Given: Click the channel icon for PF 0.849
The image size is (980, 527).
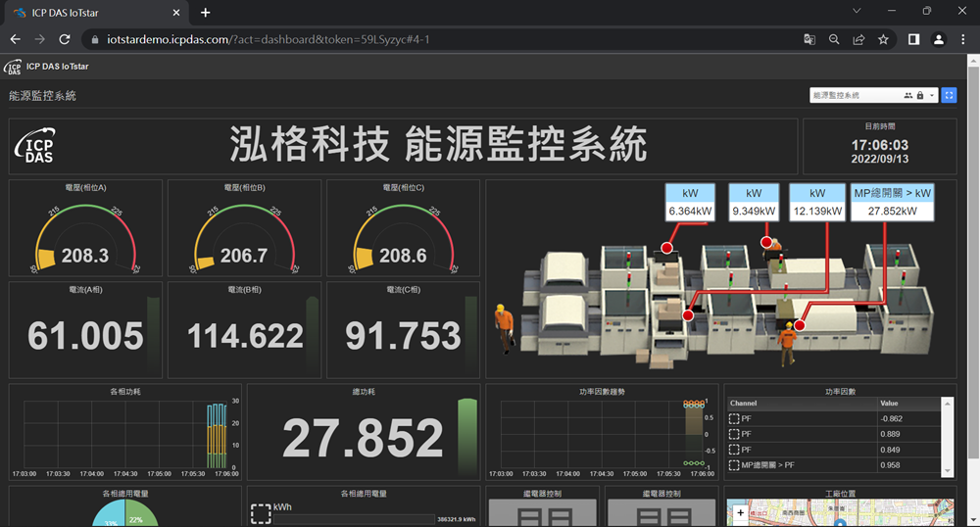Looking at the screenshot, I should (x=734, y=450).
